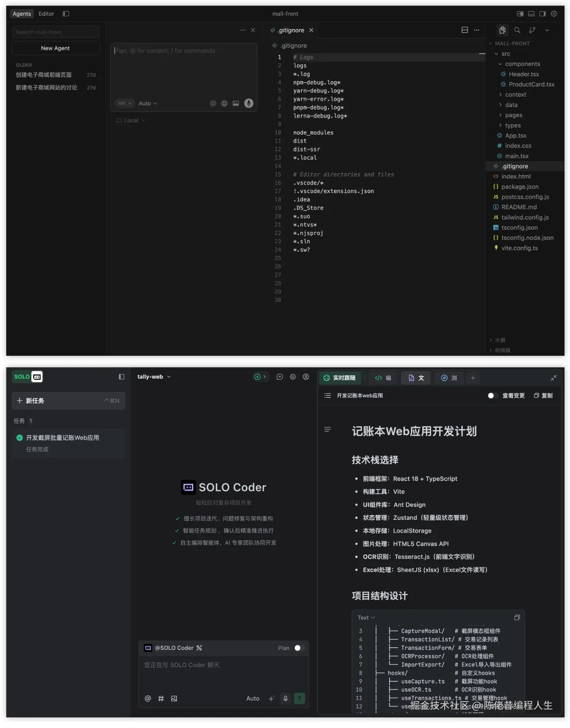Click the 复制 copy button

[543, 396]
